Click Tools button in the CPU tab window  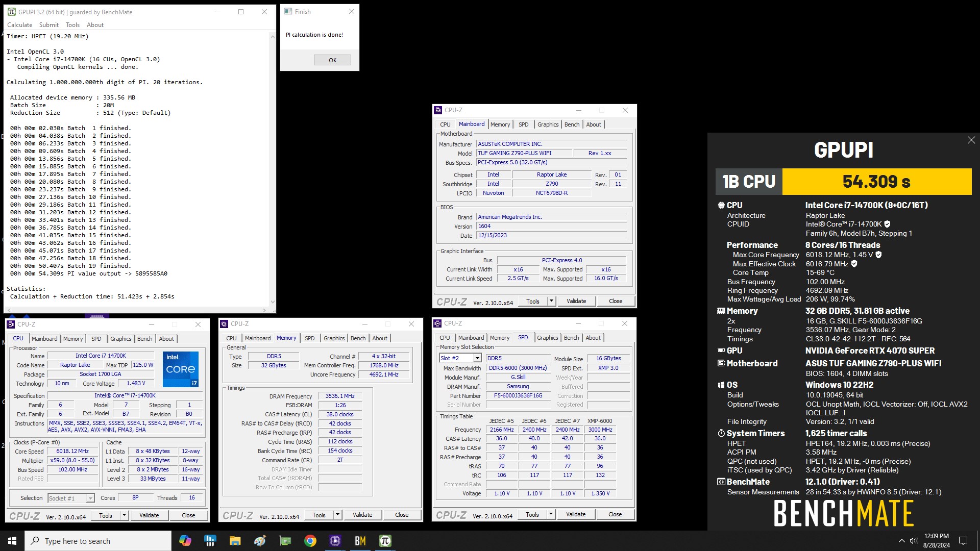point(106,515)
